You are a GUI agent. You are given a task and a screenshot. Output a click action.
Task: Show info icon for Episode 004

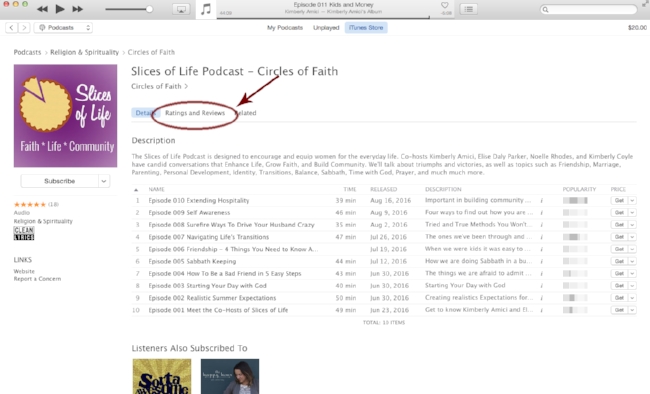(x=541, y=274)
